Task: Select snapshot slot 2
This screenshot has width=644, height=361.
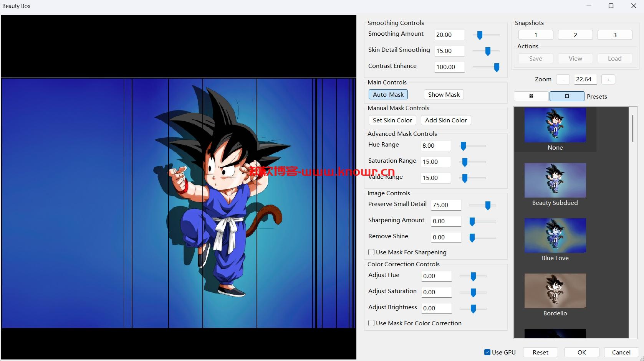Action: pos(575,35)
